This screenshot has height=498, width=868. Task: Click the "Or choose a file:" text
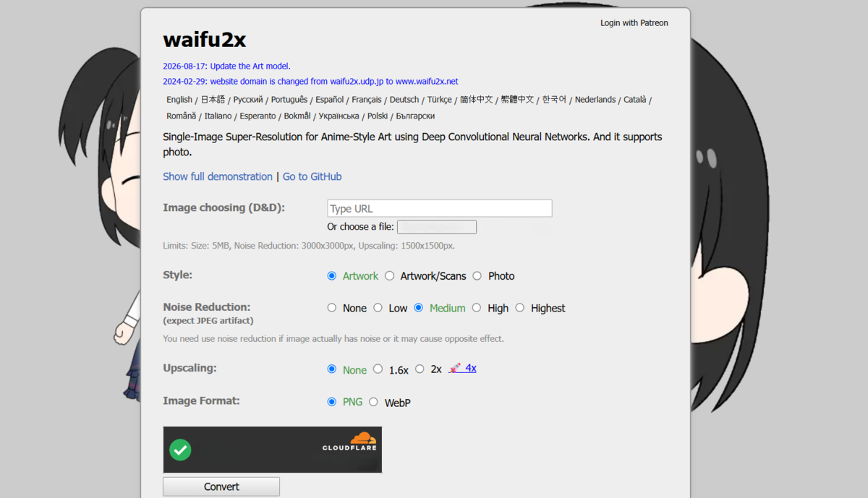(360, 227)
